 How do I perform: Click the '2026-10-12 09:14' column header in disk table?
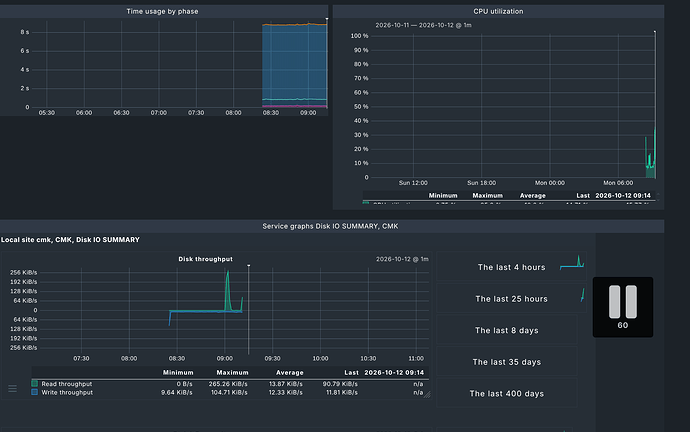pyautogui.click(x=394, y=373)
